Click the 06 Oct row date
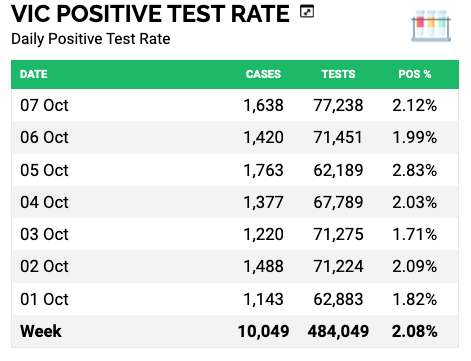This screenshot has height=361, width=471. click(x=44, y=137)
